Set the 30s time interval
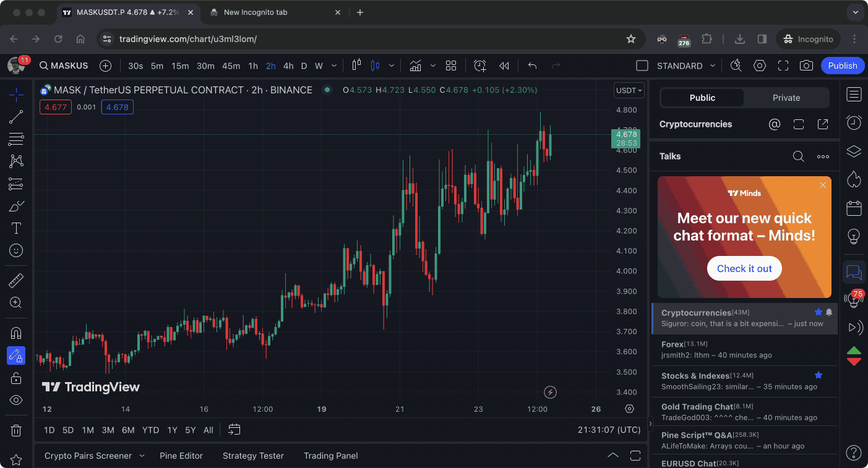This screenshot has width=868, height=468. [135, 66]
